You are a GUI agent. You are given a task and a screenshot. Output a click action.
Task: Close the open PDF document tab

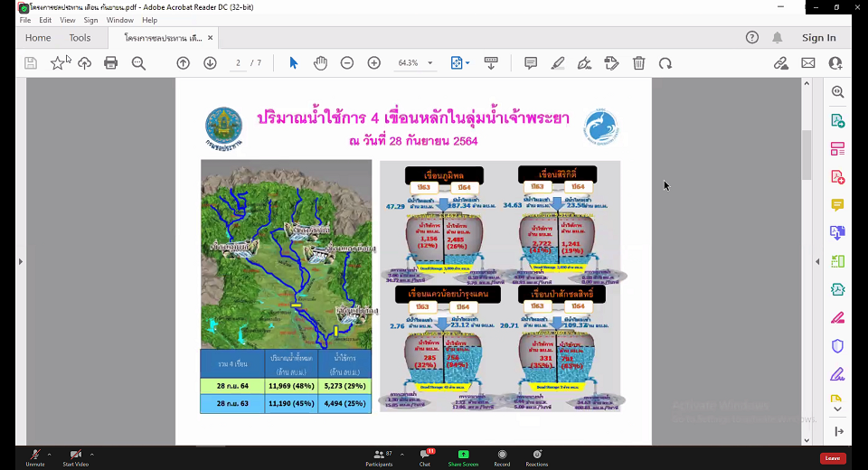211,38
